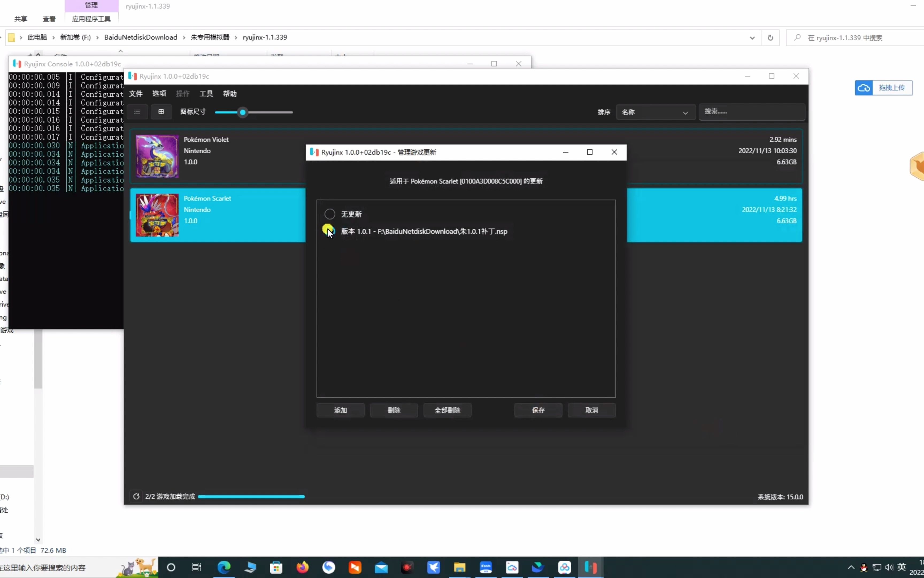Open Microsoft Store from the taskbar

(x=276, y=567)
